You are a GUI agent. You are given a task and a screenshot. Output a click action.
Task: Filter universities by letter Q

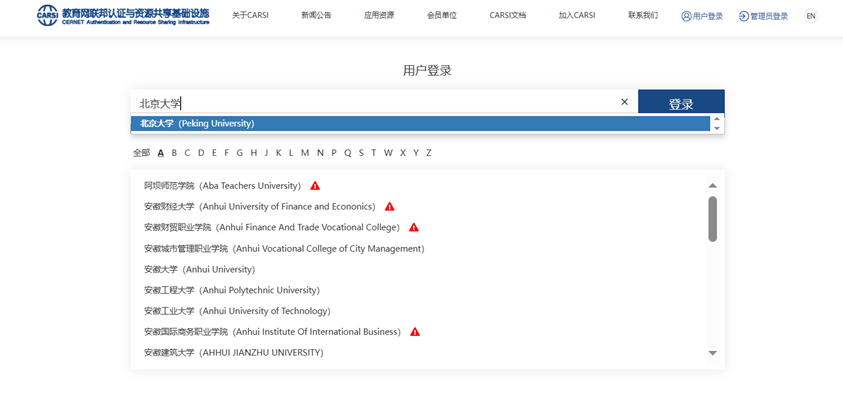348,153
